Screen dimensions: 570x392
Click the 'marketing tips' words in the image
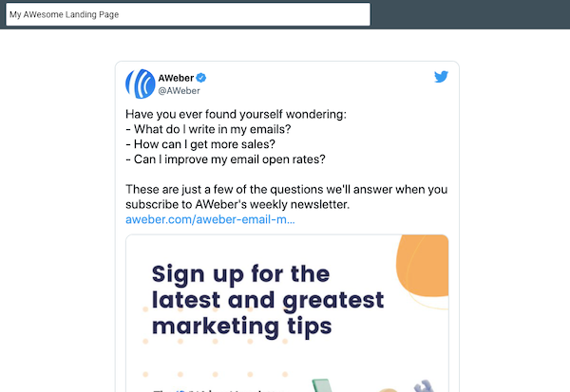242,327
